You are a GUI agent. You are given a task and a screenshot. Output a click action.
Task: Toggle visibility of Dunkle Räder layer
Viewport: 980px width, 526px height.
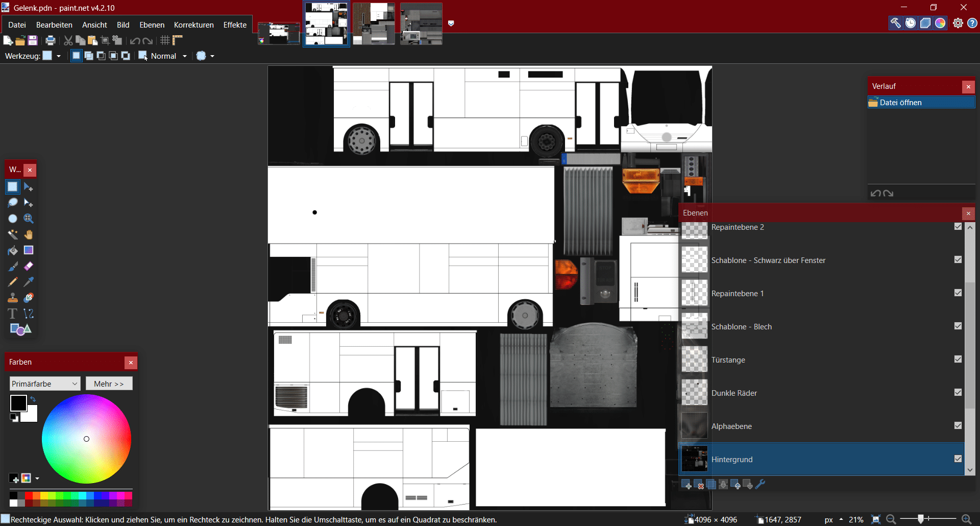click(958, 392)
